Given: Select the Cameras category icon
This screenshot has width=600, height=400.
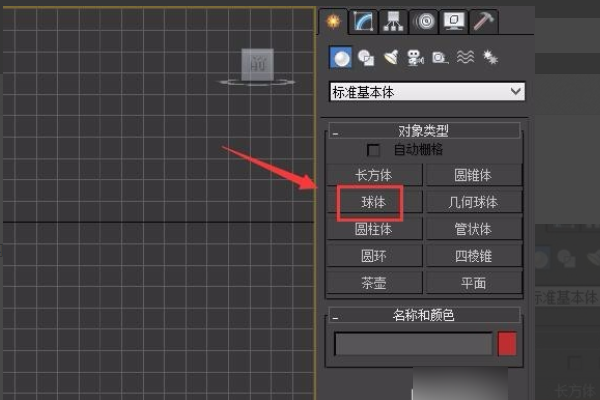Looking at the screenshot, I should (415, 58).
